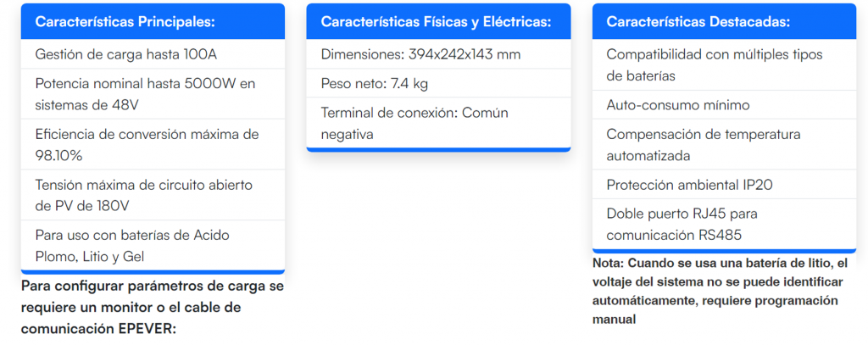868x345 pixels.
Task: Select the Gestión de carga hasta 100A row
Action: point(153,55)
